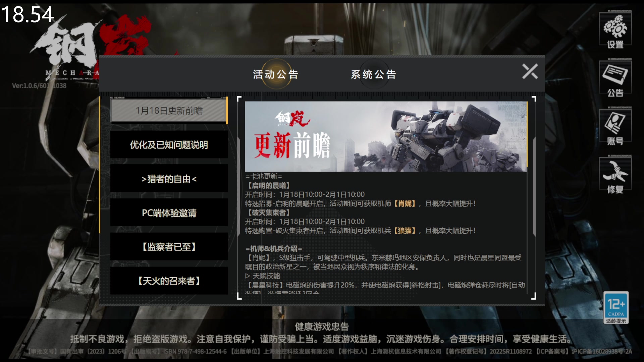Click the 【启明的晨曦】 heading text
This screenshot has height=362, width=644.
pyautogui.click(x=268, y=185)
